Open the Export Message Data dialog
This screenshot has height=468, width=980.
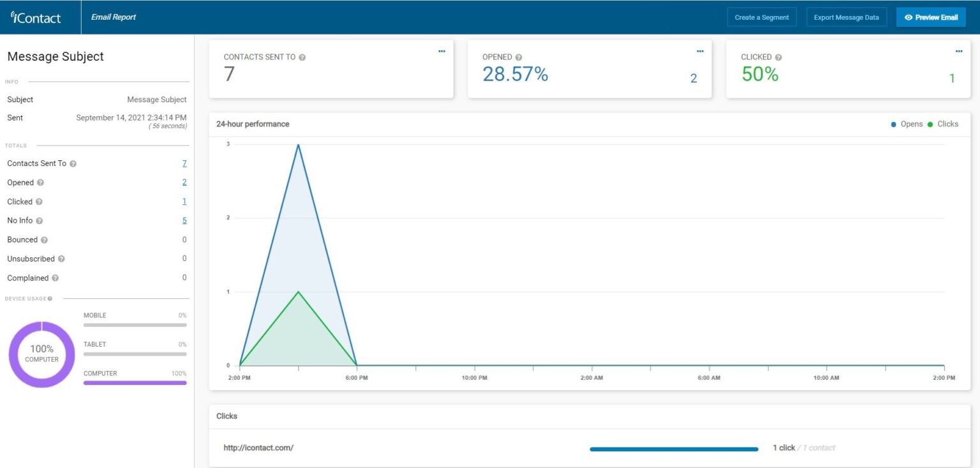847,17
